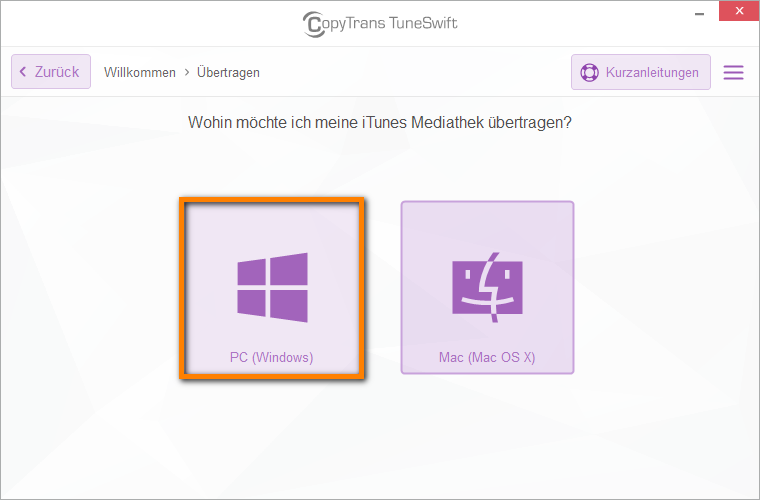Viewport: 760px width, 500px height.
Task: Open the hamburger menu
Action: [x=733, y=72]
